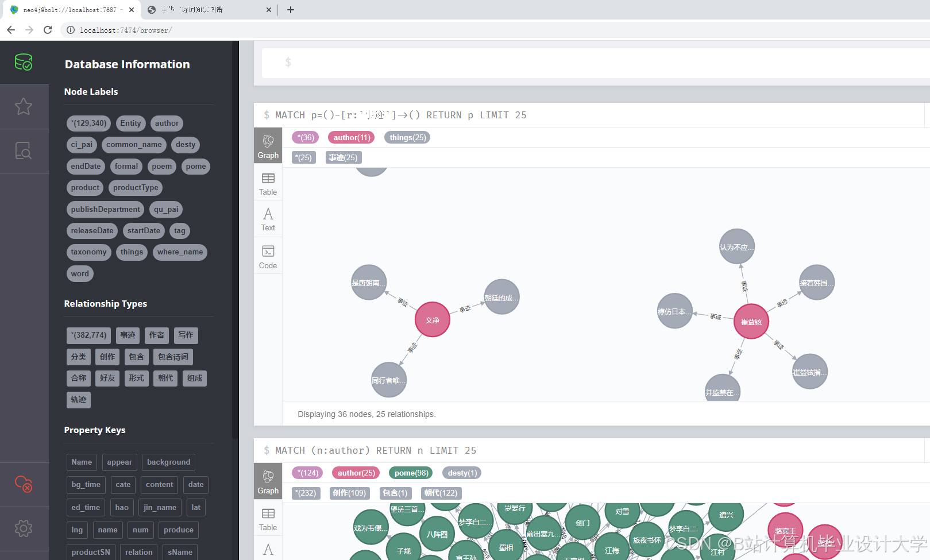Open the cloud sync status icon

pyautogui.click(x=24, y=484)
